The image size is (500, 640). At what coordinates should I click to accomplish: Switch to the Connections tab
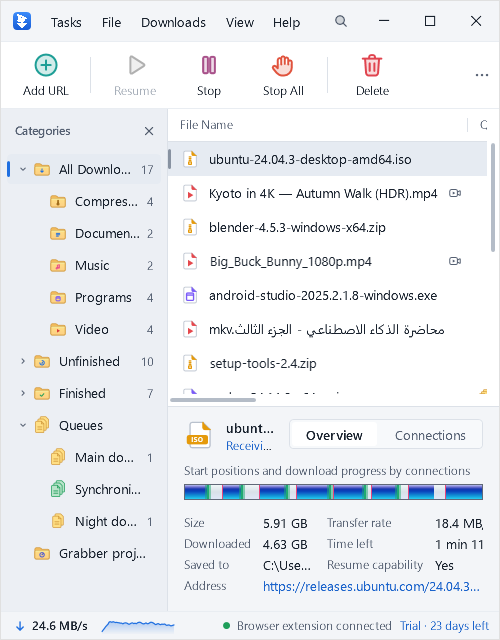[430, 436]
